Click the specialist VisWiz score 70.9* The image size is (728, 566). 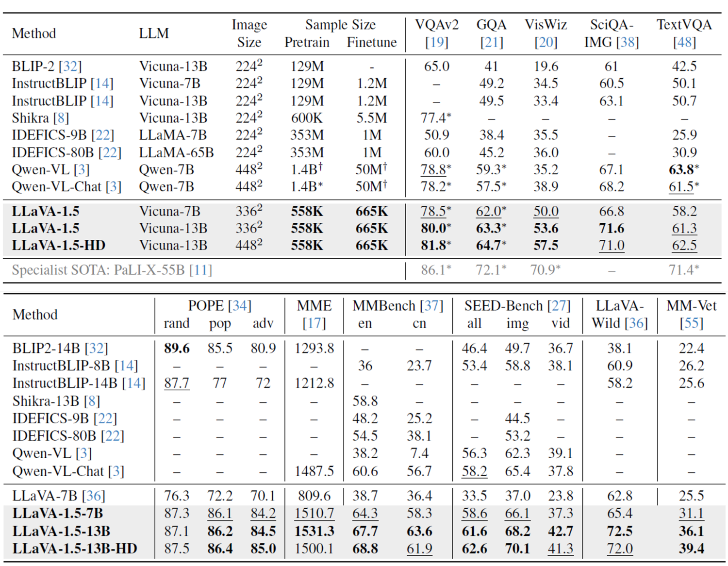pos(545,270)
